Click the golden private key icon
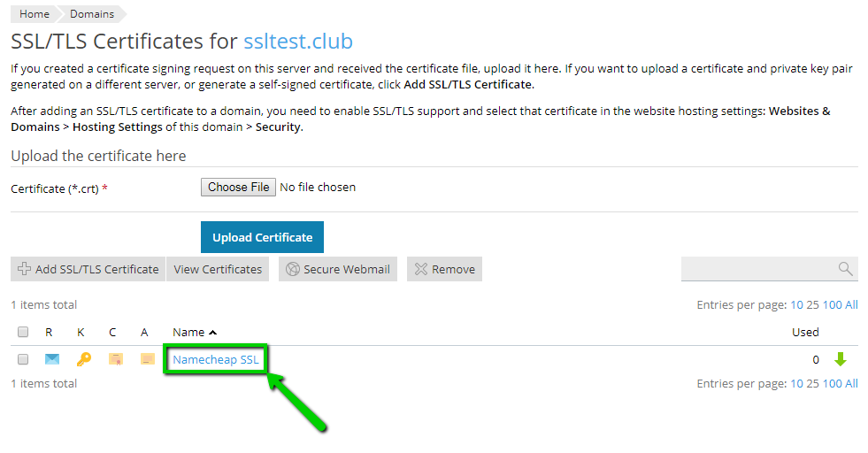868x453 pixels. [x=84, y=359]
